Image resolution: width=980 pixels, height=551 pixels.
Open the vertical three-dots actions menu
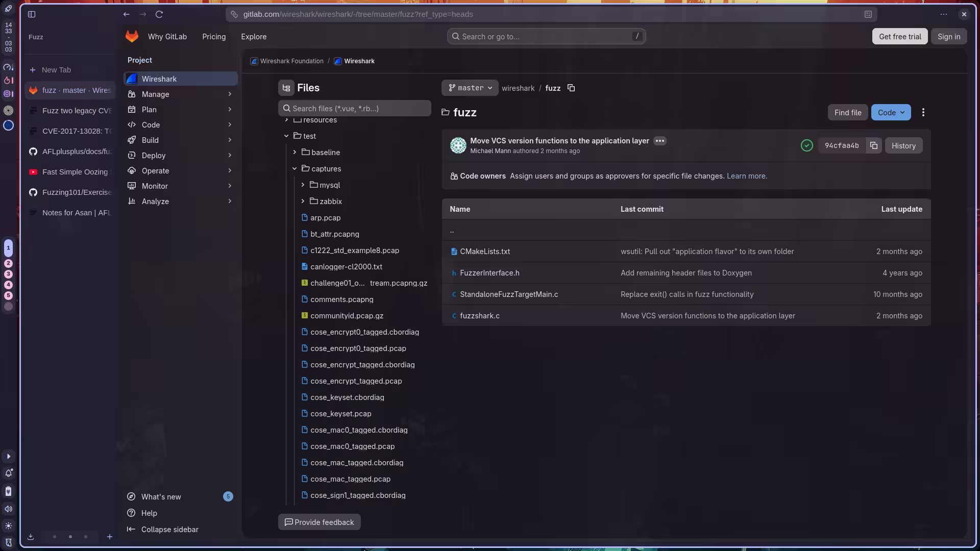coord(923,113)
